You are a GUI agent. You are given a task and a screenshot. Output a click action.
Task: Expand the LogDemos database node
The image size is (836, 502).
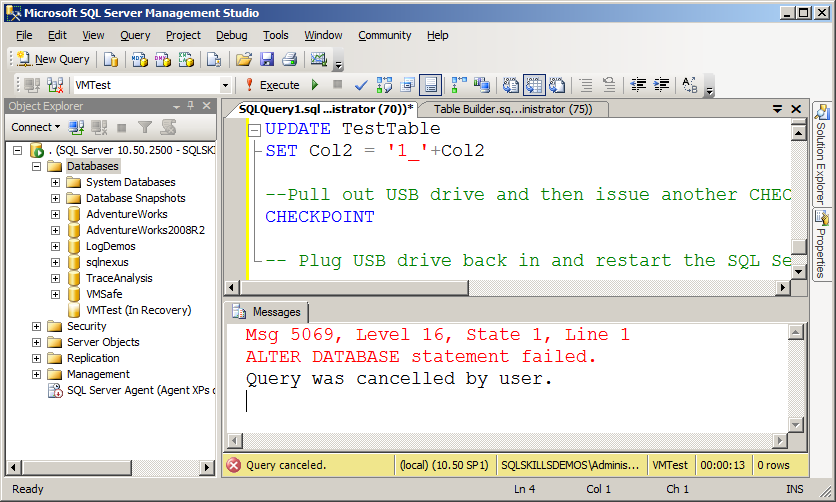tap(55, 246)
